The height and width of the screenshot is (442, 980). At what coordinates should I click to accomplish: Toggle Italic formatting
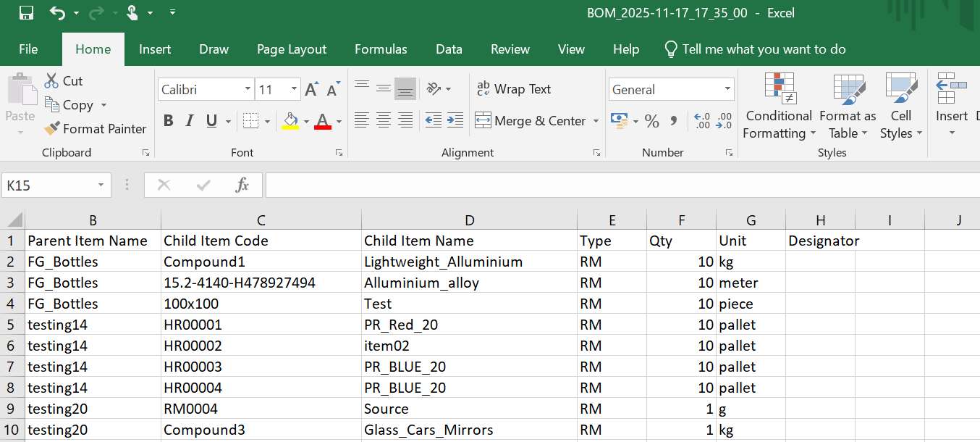[x=190, y=121]
